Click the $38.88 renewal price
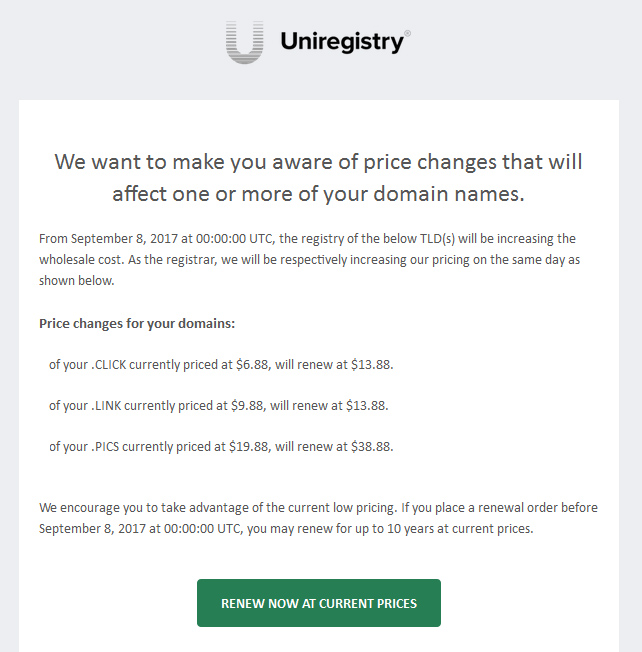The width and height of the screenshot is (642, 652). point(372,447)
